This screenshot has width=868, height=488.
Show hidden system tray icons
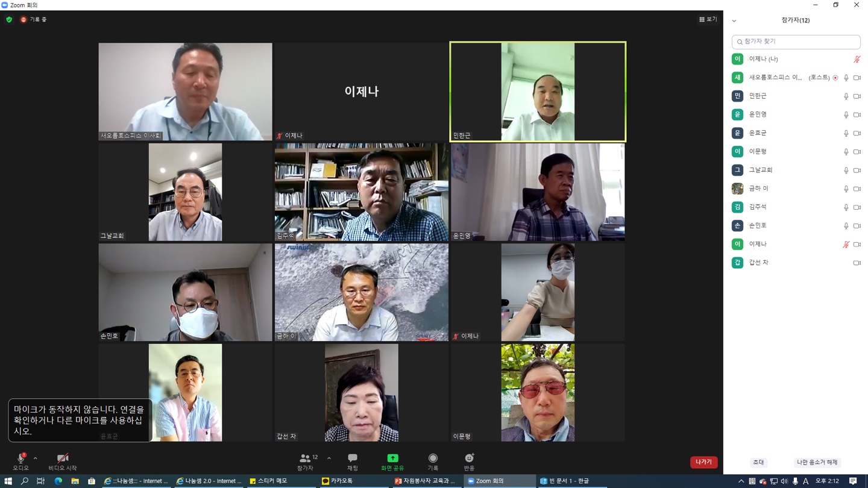741,481
